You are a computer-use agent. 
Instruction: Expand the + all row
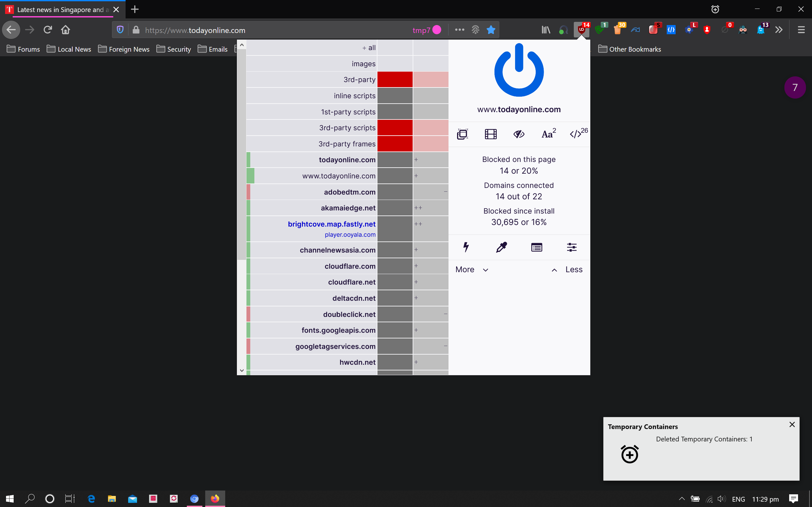point(369,48)
